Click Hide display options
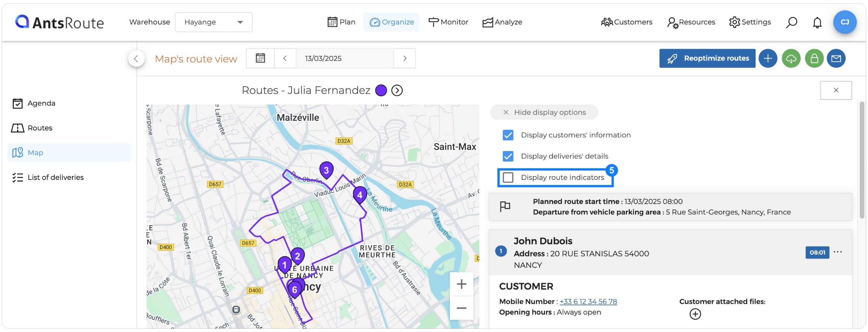Screen dimensions: 868x332 (544, 112)
